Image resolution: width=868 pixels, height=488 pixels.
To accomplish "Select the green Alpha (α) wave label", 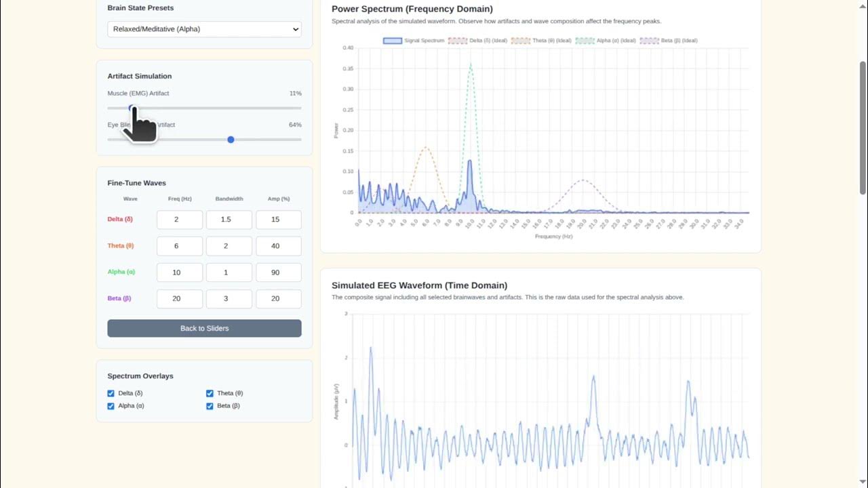I will (121, 272).
